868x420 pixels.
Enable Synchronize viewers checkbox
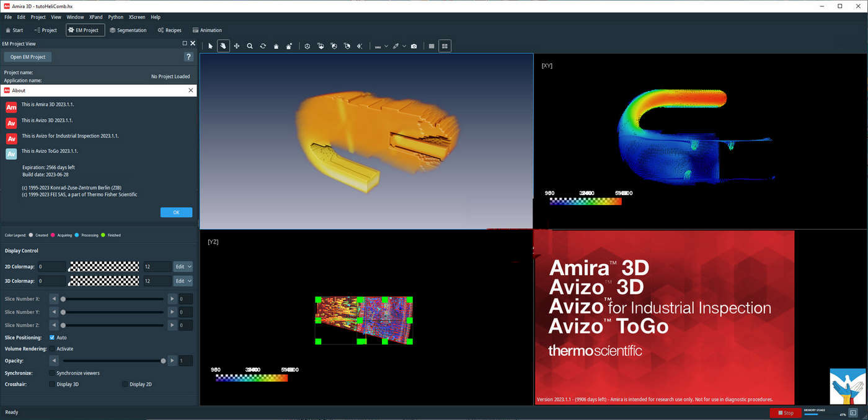tap(52, 373)
